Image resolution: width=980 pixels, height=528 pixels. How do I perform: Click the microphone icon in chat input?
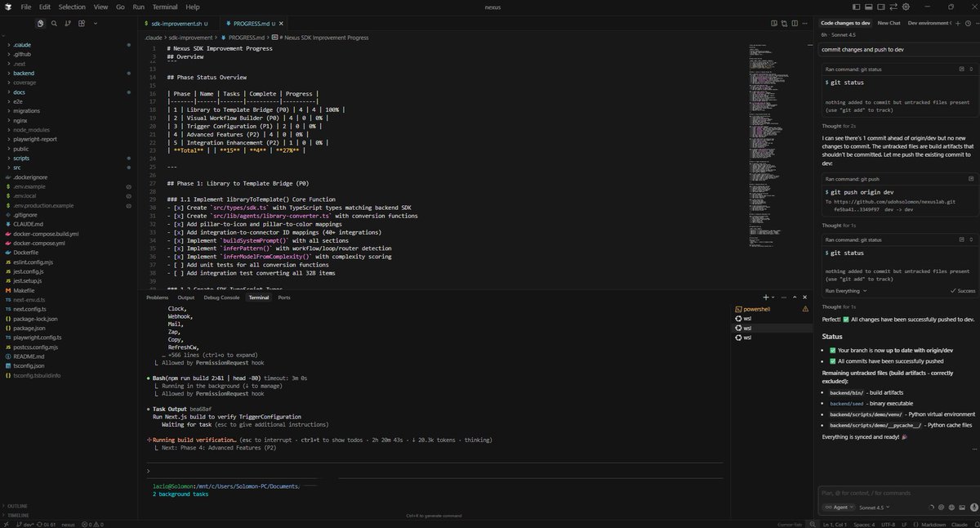coord(974,508)
